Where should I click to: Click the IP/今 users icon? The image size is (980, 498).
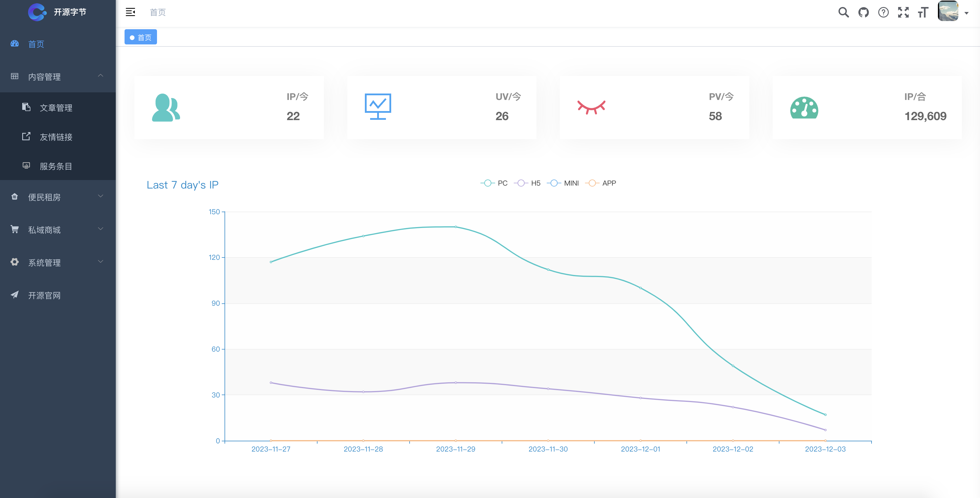point(166,108)
